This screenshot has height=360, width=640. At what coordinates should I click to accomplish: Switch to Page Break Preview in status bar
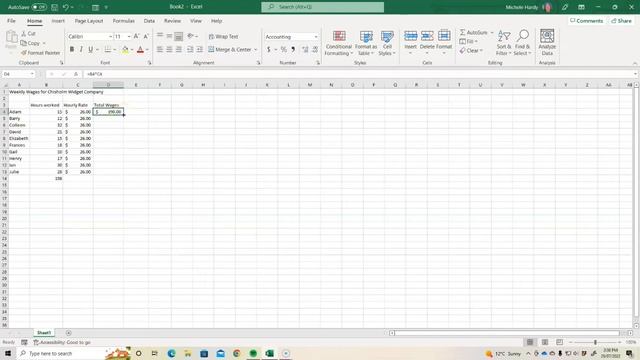(559, 342)
